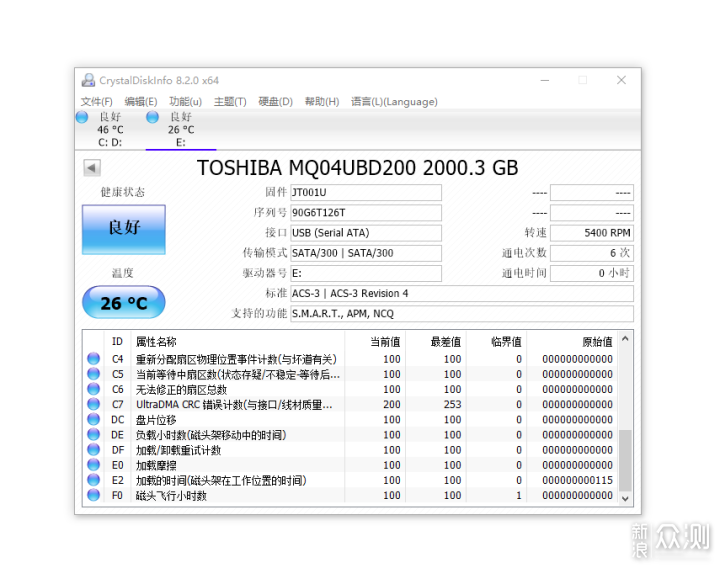Open the 文件(F) menu
720x568 pixels.
click(96, 101)
